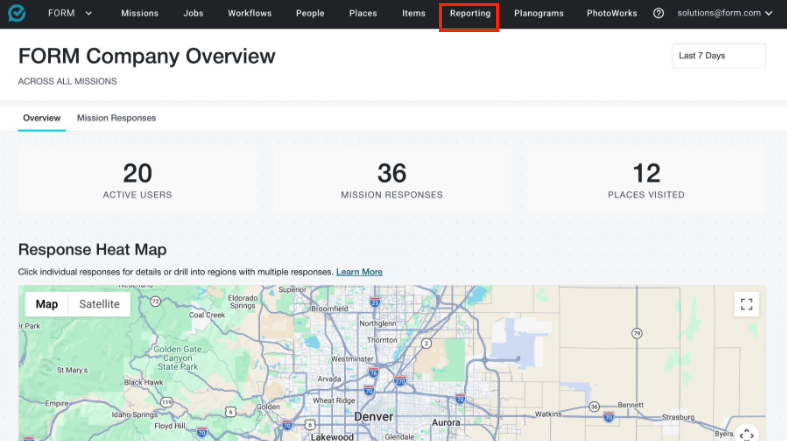
Task: Switch the heat map to Map view
Action: (x=47, y=304)
